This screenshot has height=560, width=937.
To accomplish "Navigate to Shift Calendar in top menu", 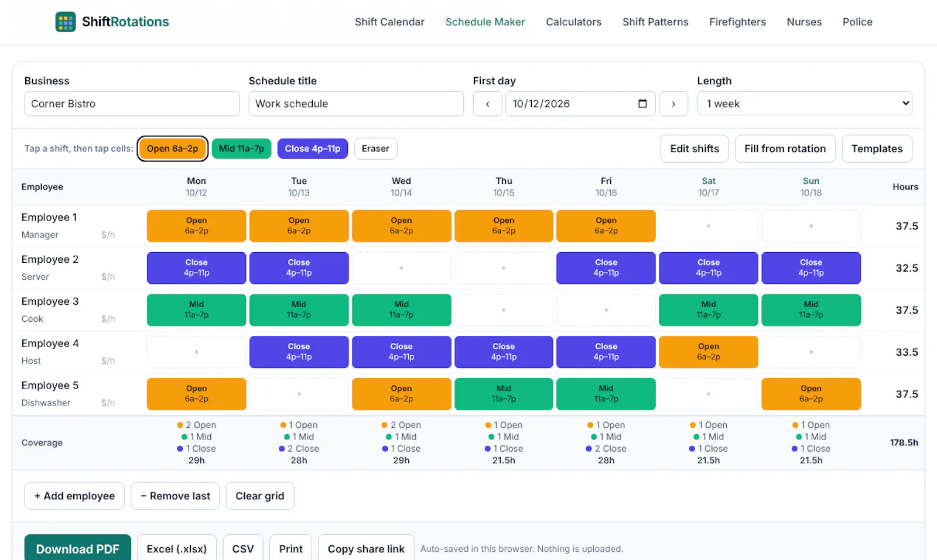I will click(x=389, y=22).
